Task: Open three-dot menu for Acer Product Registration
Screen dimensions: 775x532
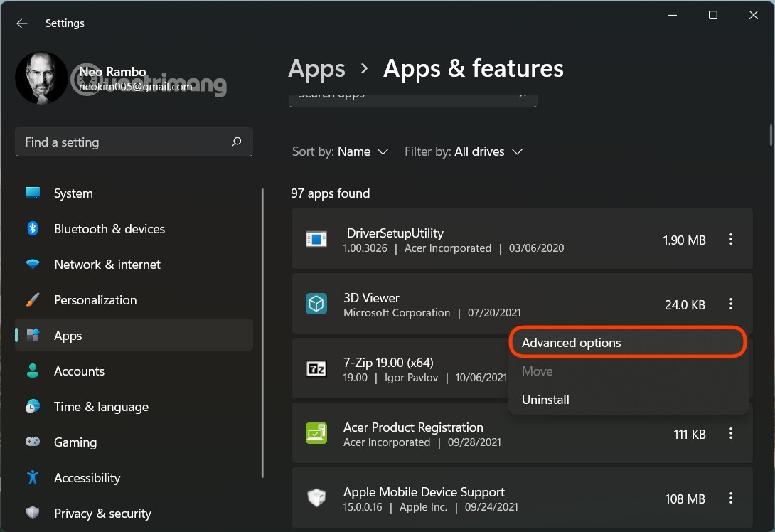Action: [730, 434]
